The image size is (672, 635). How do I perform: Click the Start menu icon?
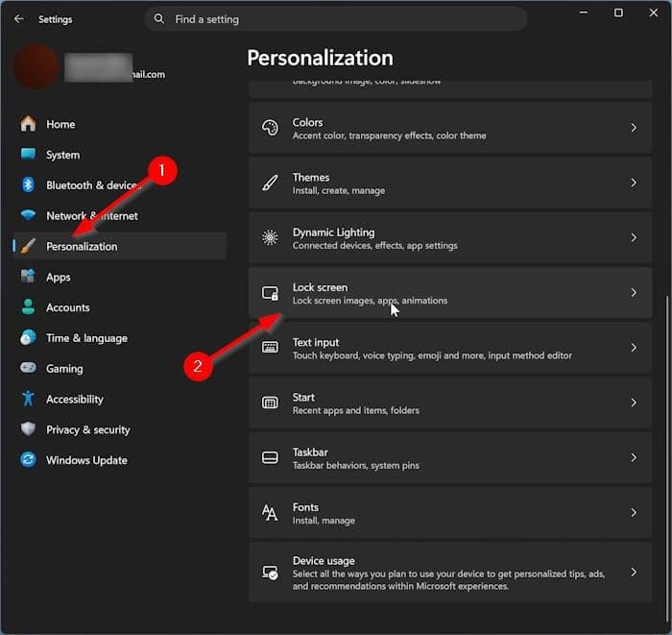270,403
